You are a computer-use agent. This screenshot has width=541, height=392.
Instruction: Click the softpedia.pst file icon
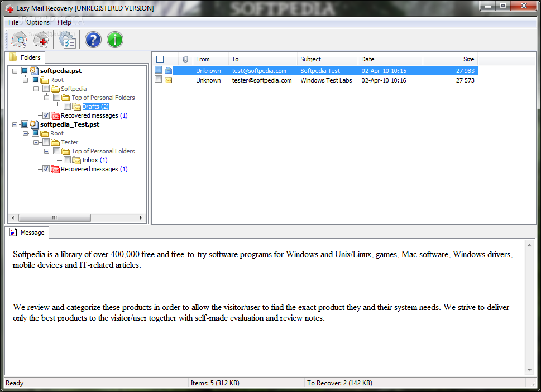click(34, 71)
